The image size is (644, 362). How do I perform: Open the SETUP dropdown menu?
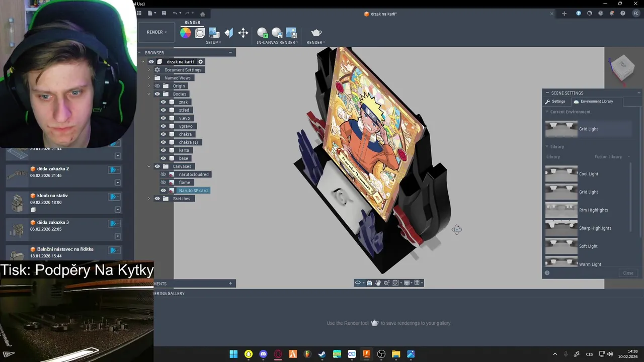pos(213,42)
